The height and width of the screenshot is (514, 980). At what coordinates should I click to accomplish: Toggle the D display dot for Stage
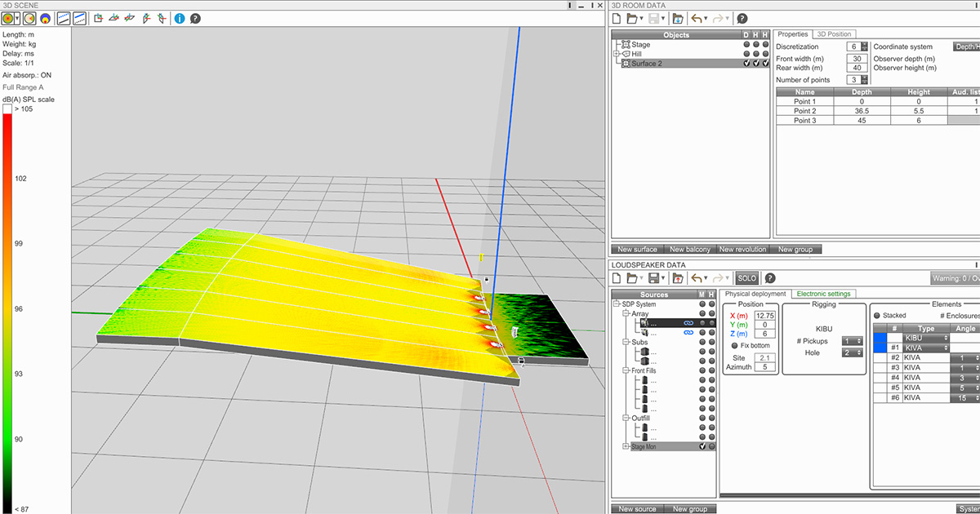[746, 45]
